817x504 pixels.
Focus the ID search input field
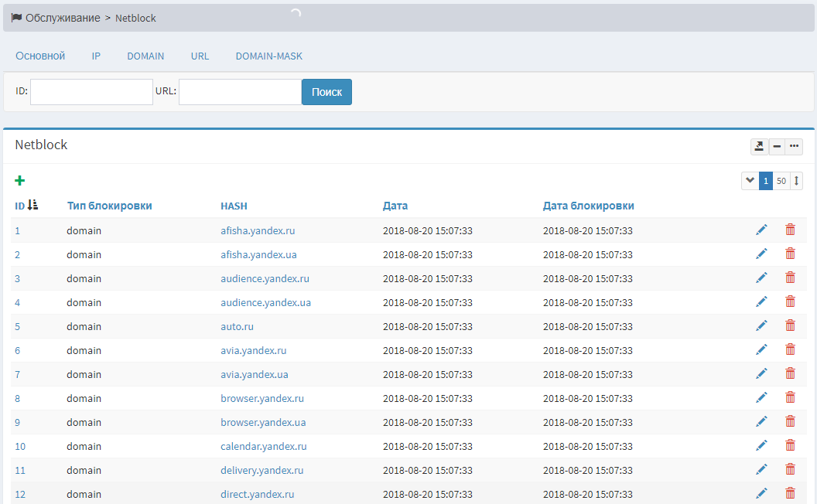click(91, 92)
